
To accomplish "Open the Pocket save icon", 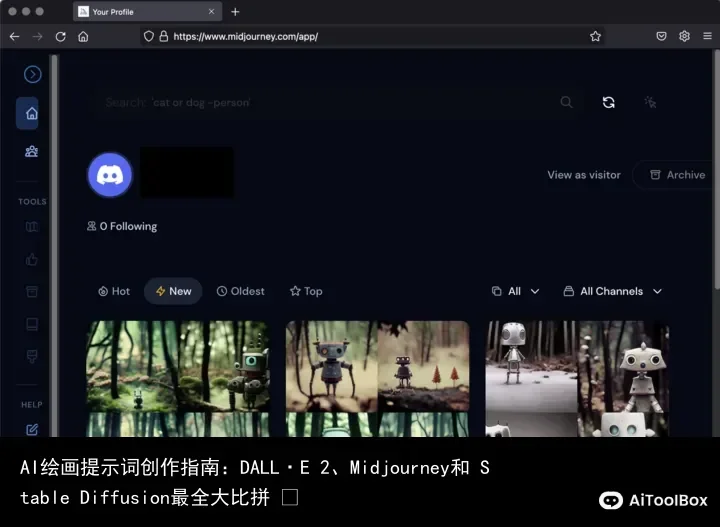I will point(661,36).
